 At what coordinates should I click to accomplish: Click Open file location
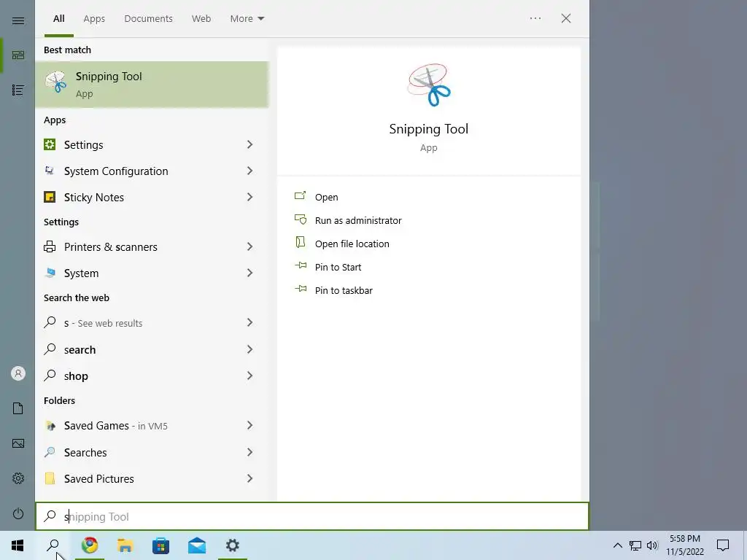coord(352,244)
